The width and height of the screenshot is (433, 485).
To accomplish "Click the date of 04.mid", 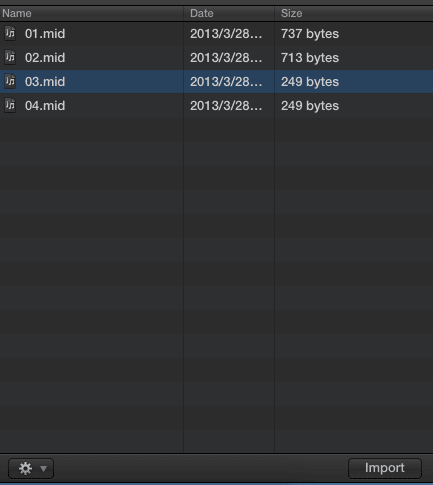I will (226, 106).
